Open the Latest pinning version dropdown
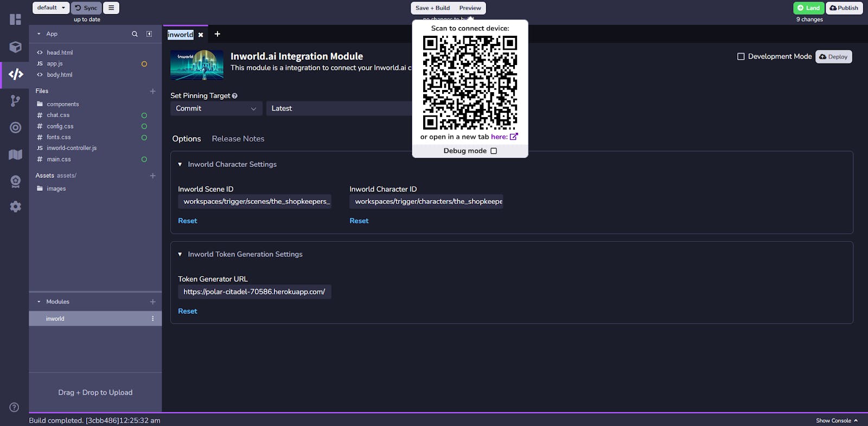Screen dimensions: 868x426 pyautogui.click(x=340, y=108)
